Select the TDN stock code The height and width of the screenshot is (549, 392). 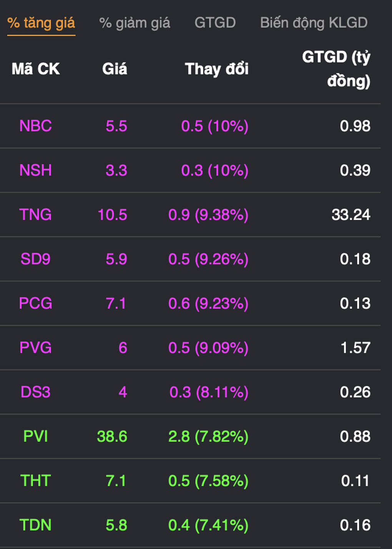tap(35, 525)
